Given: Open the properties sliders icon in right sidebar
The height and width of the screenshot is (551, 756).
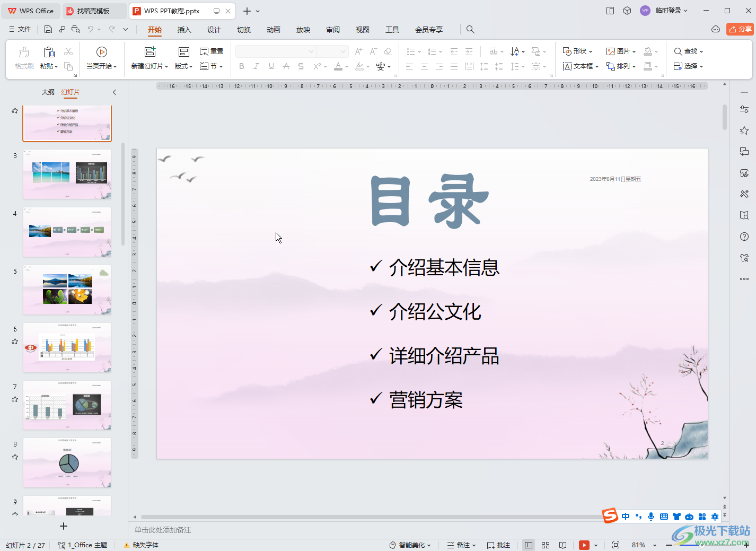Looking at the screenshot, I should pos(744,109).
